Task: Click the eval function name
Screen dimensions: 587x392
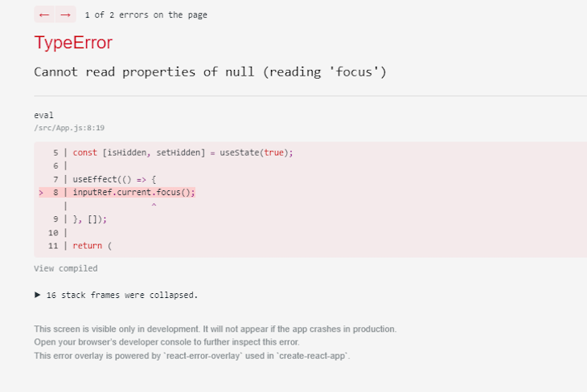Action: point(43,115)
